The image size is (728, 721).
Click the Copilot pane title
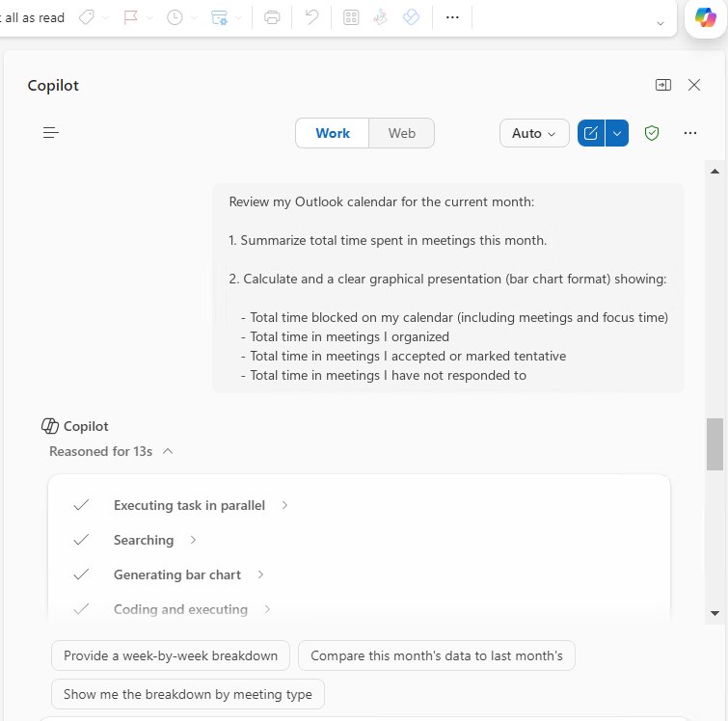pyautogui.click(x=53, y=86)
